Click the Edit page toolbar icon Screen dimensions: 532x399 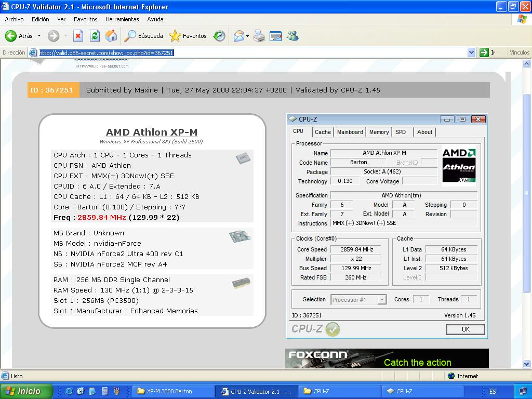(275, 36)
